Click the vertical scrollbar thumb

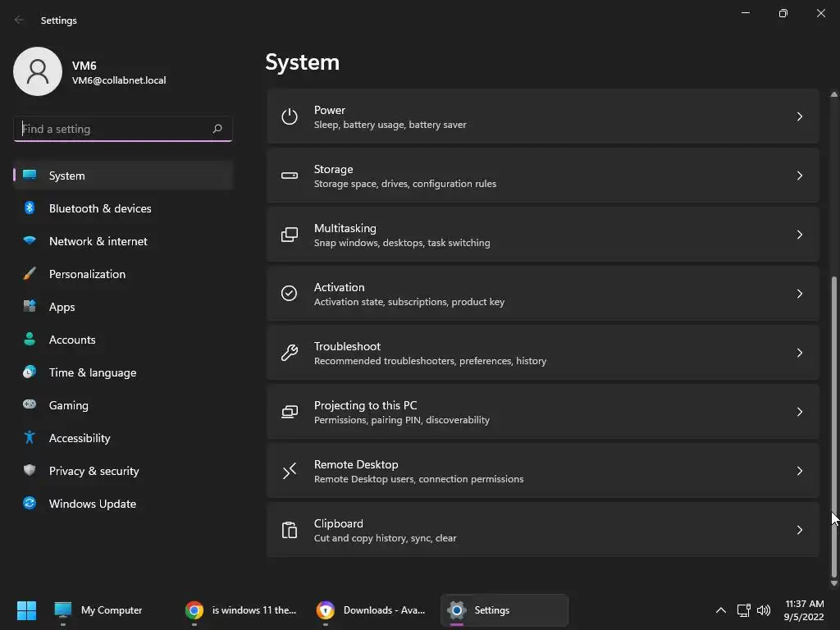834,410
